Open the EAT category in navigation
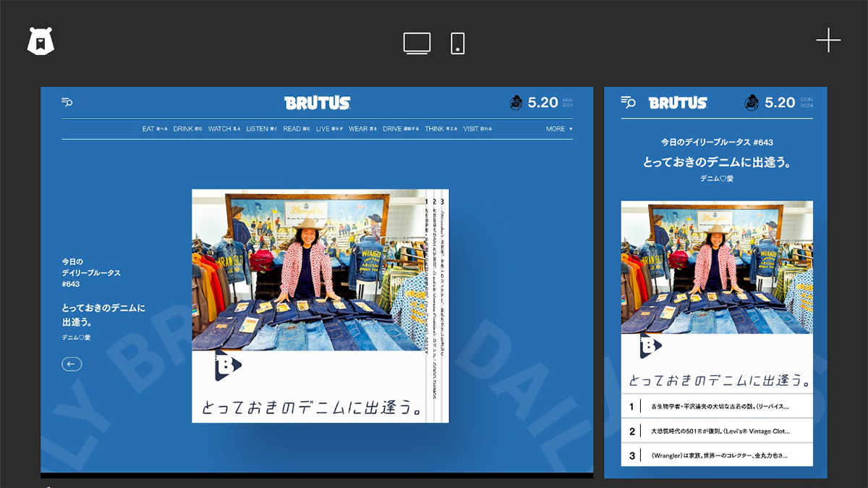868x488 pixels. [x=154, y=129]
